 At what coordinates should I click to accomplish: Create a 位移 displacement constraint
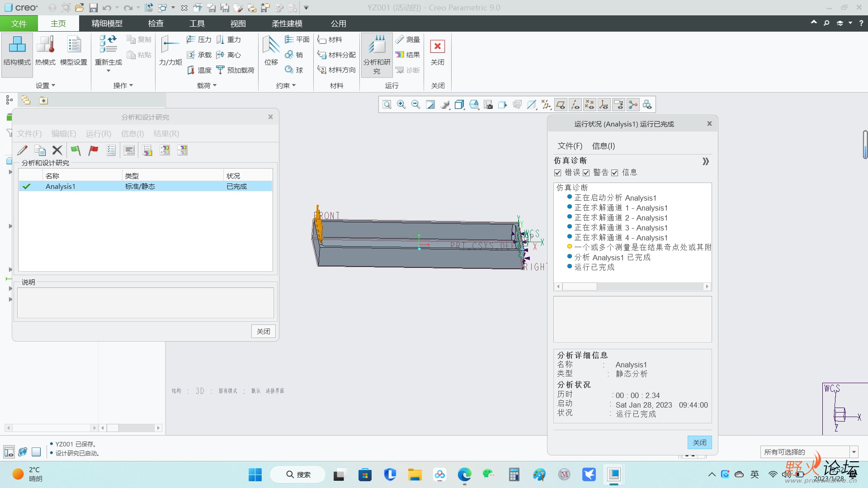pyautogui.click(x=271, y=51)
